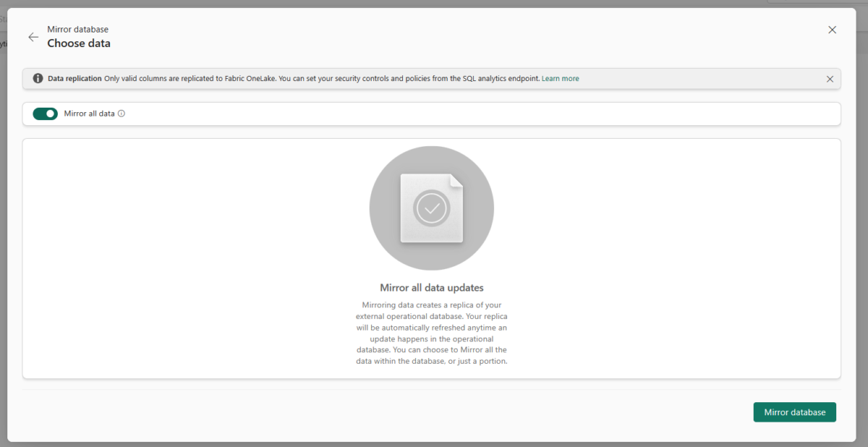Viewport: 868px width, 447px height.
Task: Disable the Mirror all data toggle
Action: (45, 114)
